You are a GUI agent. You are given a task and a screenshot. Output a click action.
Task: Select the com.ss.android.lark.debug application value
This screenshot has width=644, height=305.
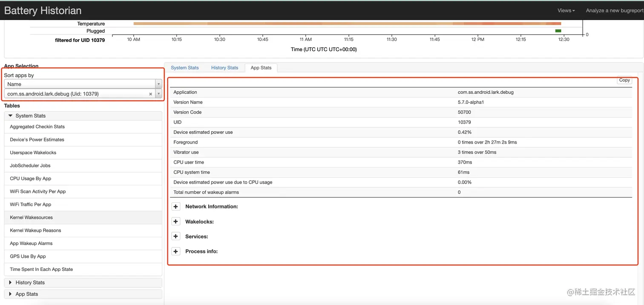(x=486, y=92)
